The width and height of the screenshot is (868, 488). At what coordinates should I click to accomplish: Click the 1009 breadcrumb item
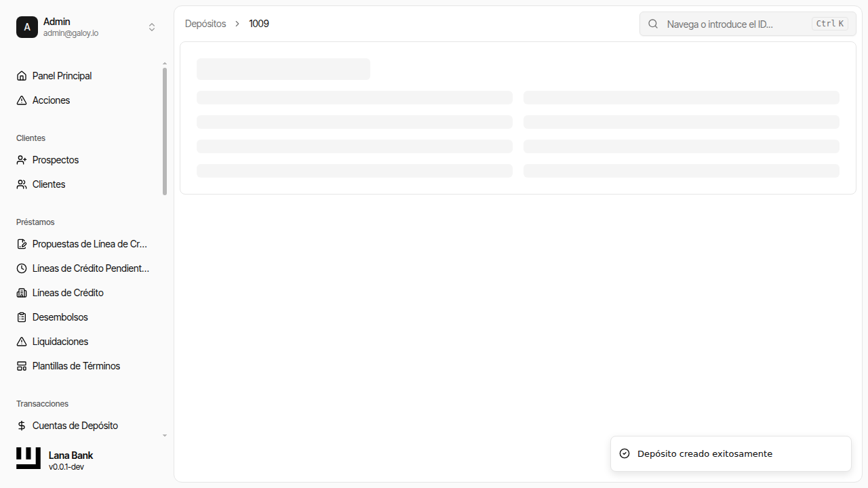259,24
